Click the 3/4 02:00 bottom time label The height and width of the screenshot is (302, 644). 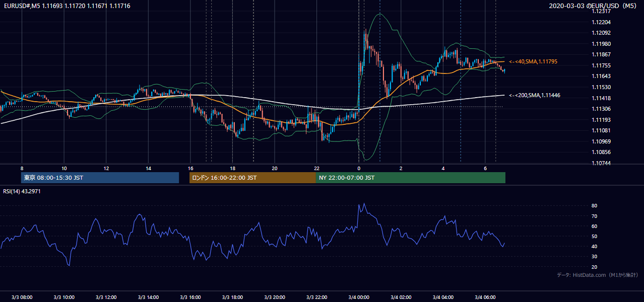click(401, 297)
